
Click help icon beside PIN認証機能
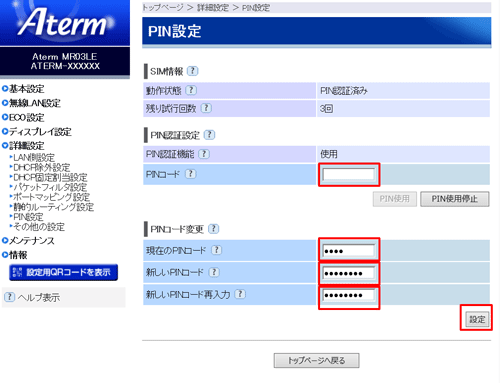204,154
